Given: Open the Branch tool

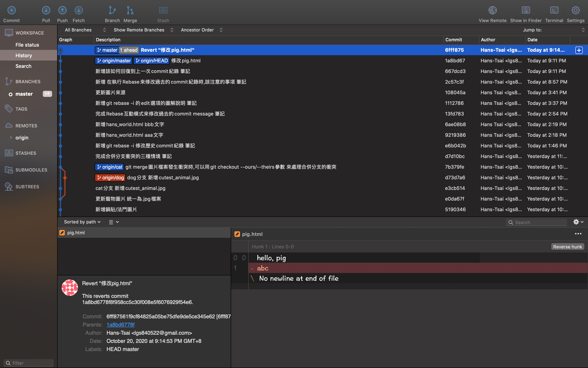Looking at the screenshot, I should [x=112, y=10].
